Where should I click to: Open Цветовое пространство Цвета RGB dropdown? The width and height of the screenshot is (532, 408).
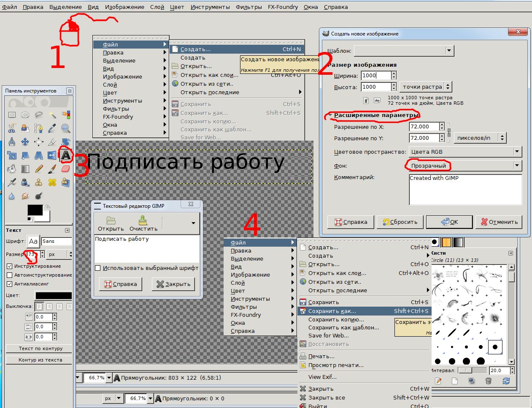pyautogui.click(x=465, y=152)
